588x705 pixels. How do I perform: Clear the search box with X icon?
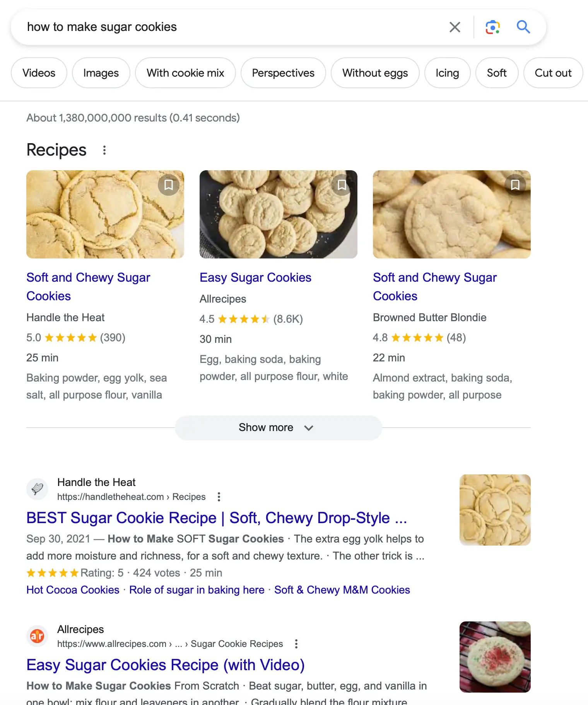pos(455,27)
